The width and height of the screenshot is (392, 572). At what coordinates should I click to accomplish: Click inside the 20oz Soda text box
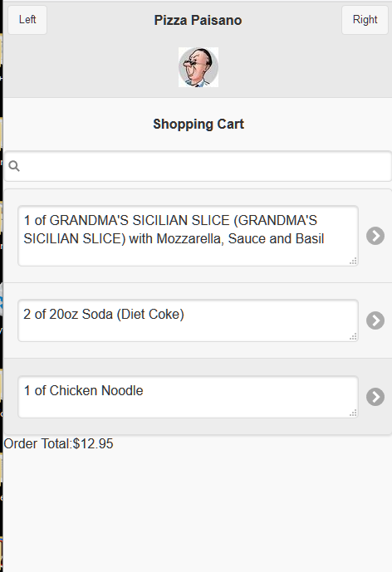tap(188, 320)
